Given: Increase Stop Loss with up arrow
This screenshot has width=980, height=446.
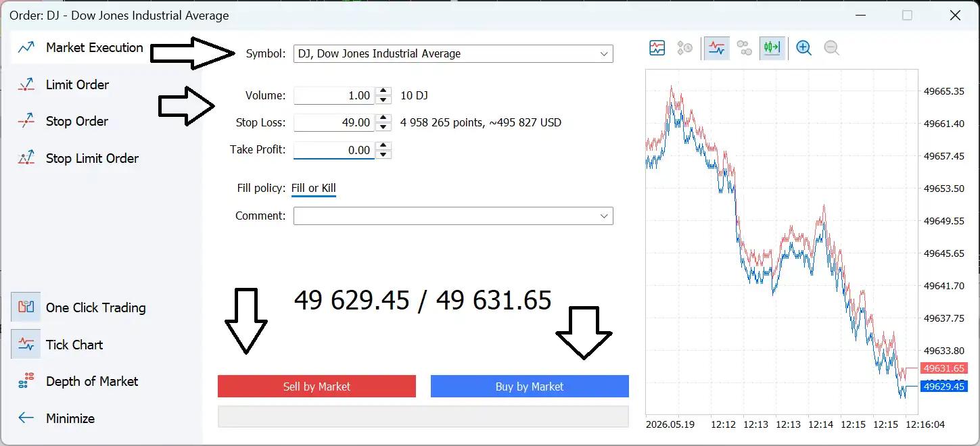Looking at the screenshot, I should click(x=383, y=118).
